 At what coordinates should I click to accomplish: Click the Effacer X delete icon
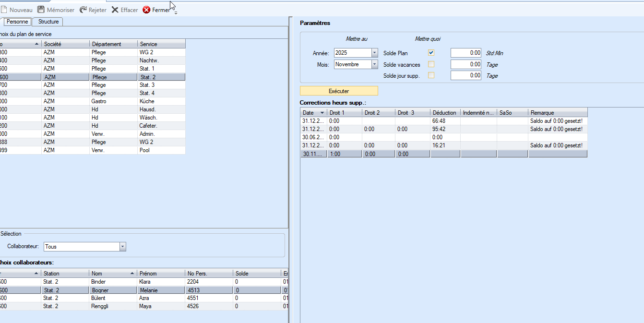click(115, 10)
